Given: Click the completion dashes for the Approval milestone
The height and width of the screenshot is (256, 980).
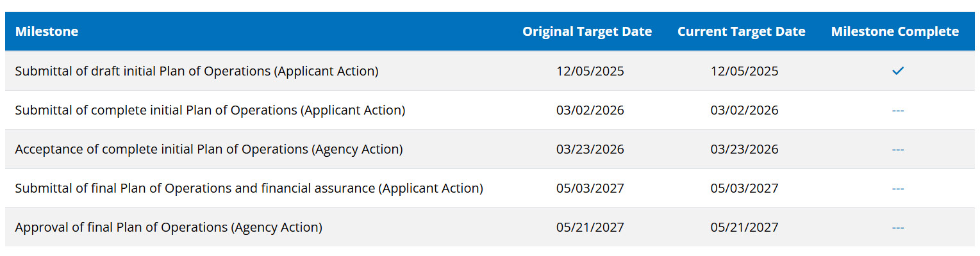Looking at the screenshot, I should click(897, 227).
